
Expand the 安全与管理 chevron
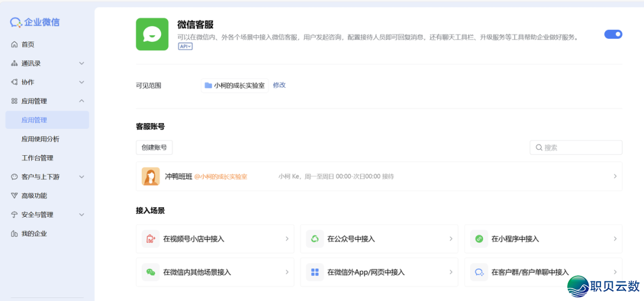coord(82,214)
